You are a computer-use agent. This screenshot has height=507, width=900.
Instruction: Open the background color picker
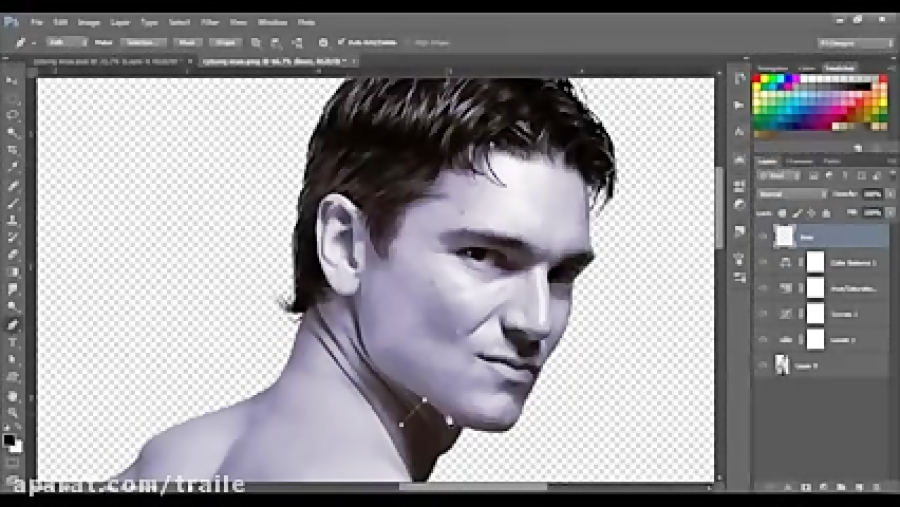(17, 447)
